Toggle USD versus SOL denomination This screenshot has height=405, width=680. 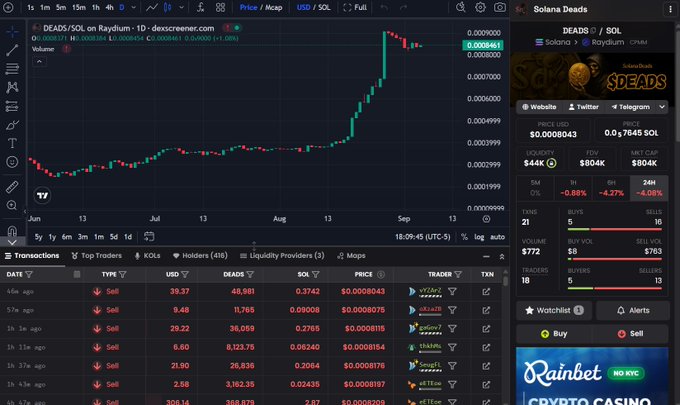click(314, 7)
